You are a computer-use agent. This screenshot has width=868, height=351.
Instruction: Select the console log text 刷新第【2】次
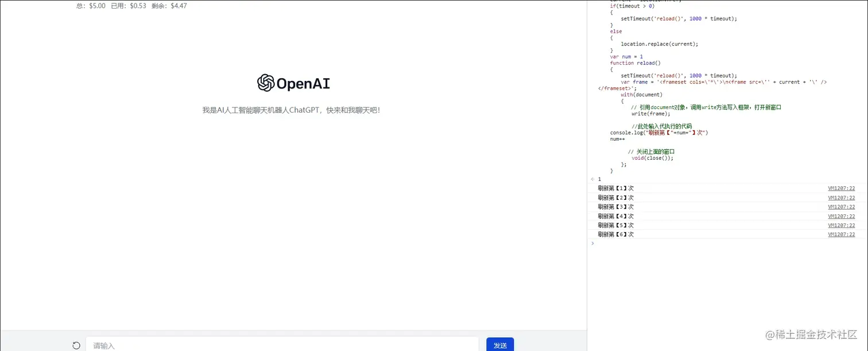(615, 198)
